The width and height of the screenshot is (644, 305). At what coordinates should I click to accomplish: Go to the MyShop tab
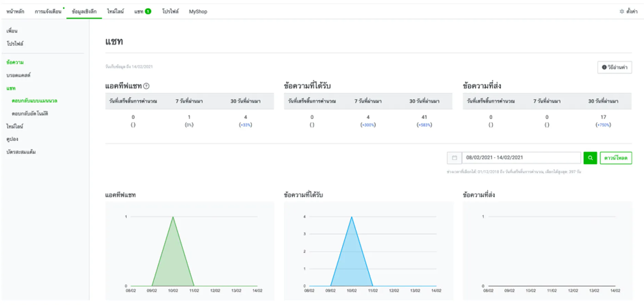(198, 11)
